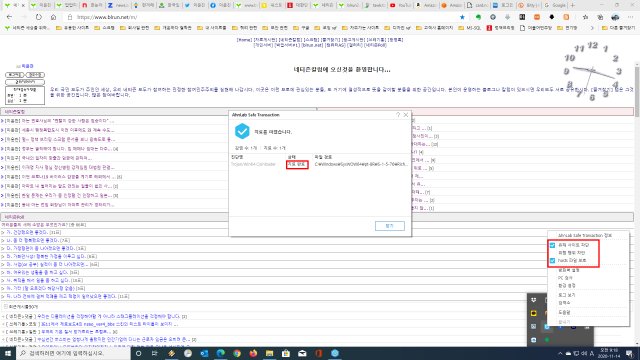
Task: Open the first poll option link starting with 가.
Action: coord(28,232)
